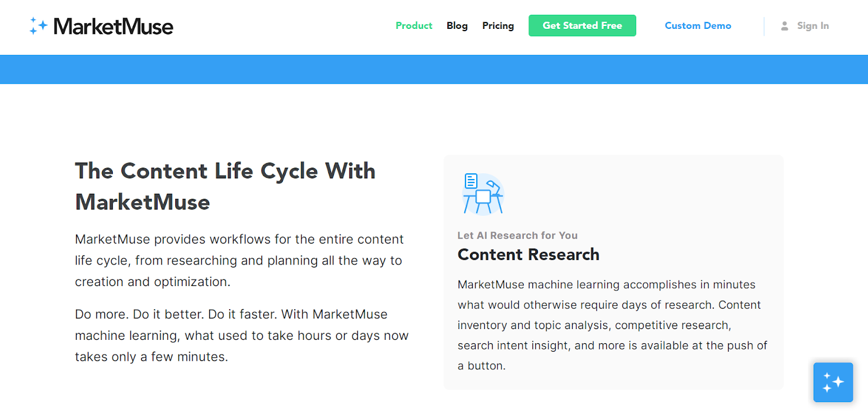
Task: Click the paragraph starting "Do more. Do it better"
Action: [242, 335]
